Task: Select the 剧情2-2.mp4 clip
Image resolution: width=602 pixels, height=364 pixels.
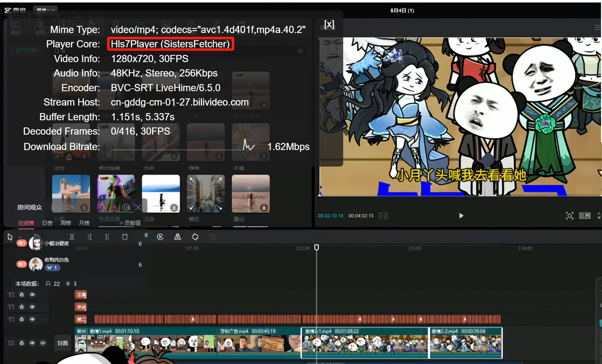Action: (x=466, y=343)
